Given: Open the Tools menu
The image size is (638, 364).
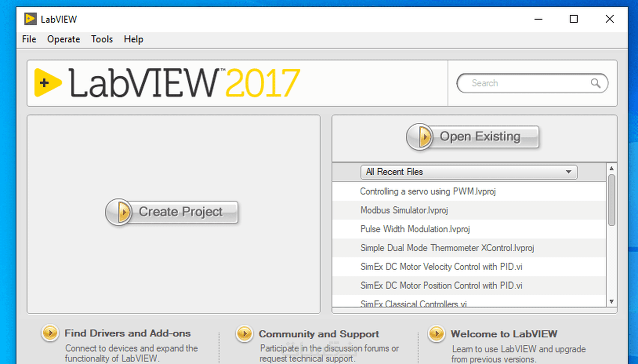Looking at the screenshot, I should pyautogui.click(x=102, y=39).
